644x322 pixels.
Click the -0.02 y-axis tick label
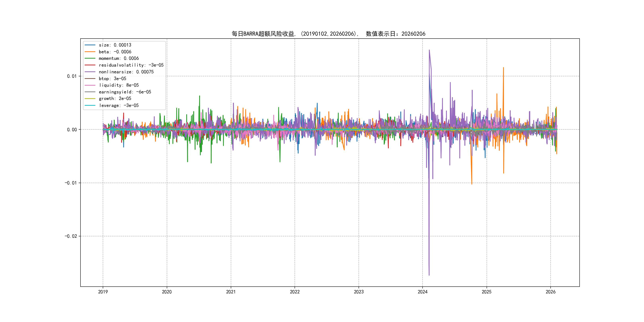(x=71, y=236)
